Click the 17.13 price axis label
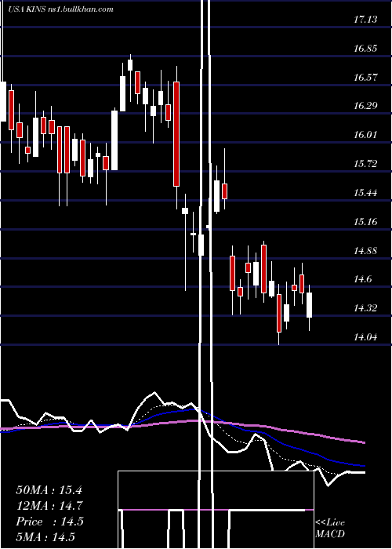The width and height of the screenshot is (392, 549). [x=365, y=20]
